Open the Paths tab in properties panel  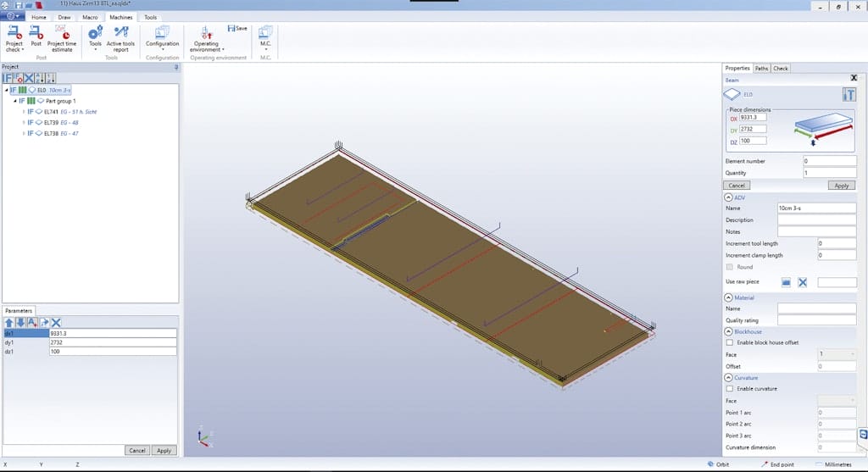(761, 68)
